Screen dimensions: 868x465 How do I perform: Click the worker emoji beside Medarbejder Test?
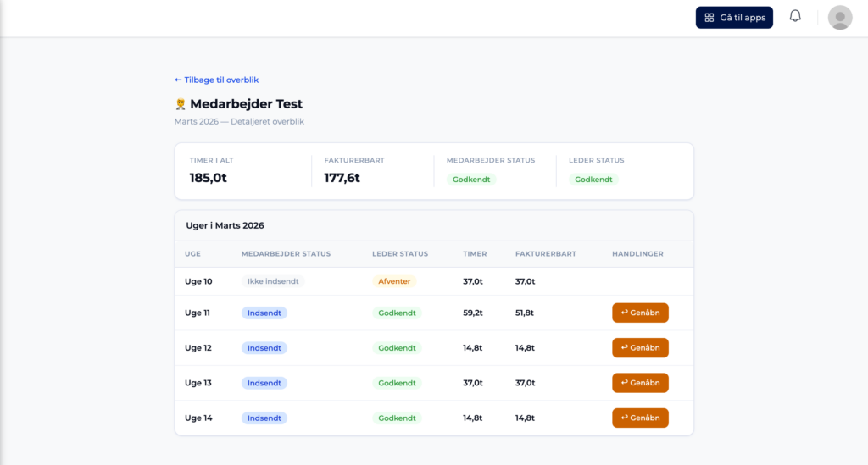(x=181, y=104)
